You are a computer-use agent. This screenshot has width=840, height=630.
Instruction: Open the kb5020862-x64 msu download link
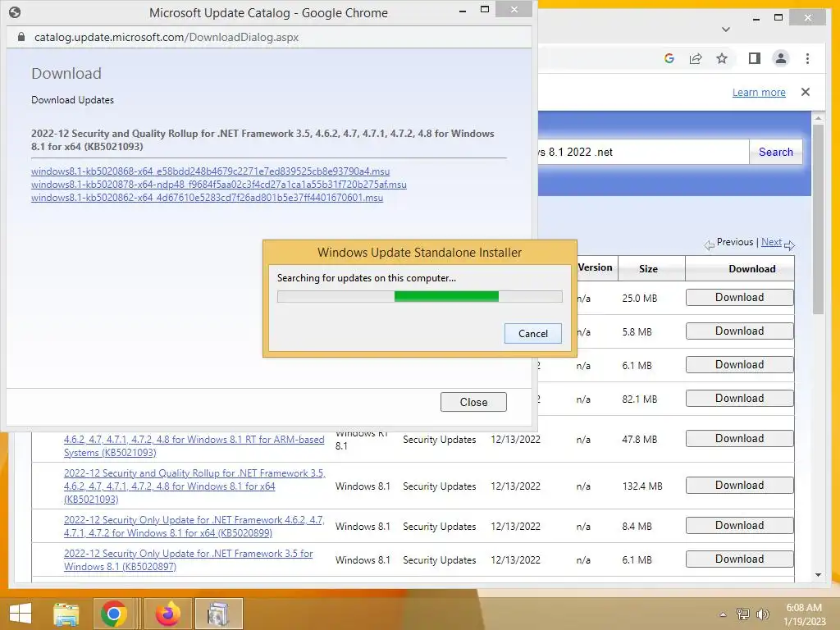pyautogui.click(x=208, y=198)
